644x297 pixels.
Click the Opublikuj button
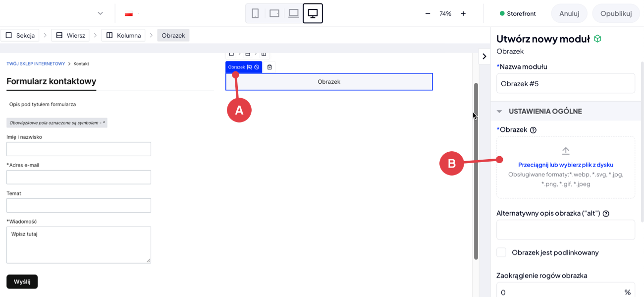tap(616, 13)
